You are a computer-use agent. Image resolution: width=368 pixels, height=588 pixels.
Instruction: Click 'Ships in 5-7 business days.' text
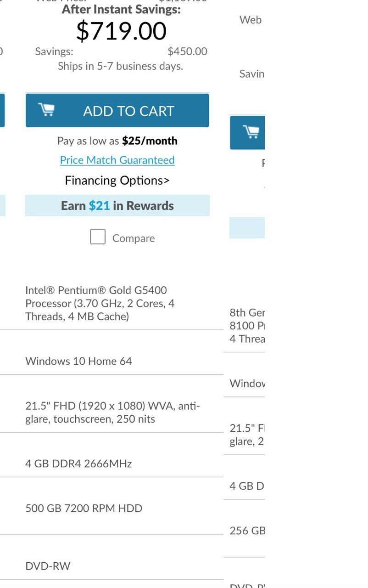click(x=120, y=66)
